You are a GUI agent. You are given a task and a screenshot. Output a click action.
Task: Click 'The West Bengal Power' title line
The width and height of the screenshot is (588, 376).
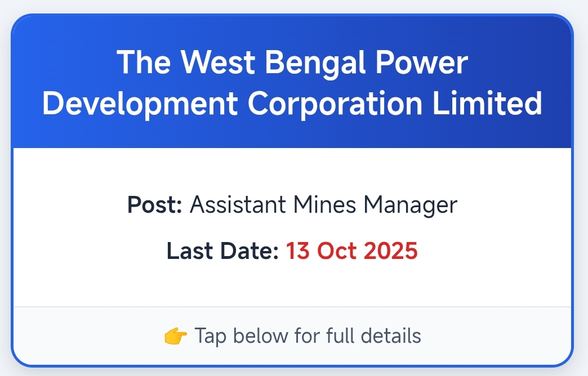[292, 63]
